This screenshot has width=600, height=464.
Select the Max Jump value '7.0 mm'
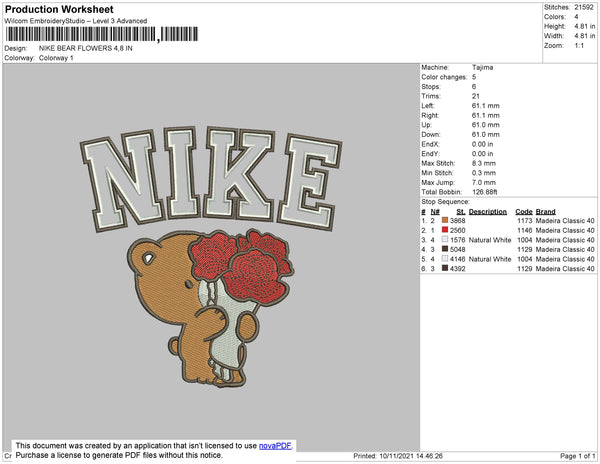pyautogui.click(x=484, y=182)
